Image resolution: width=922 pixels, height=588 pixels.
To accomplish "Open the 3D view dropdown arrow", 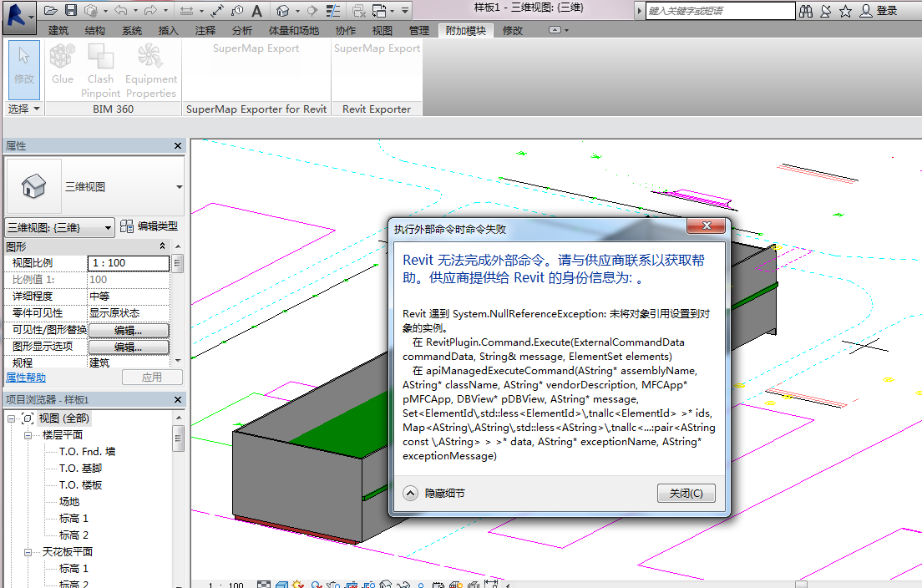I will [x=297, y=11].
